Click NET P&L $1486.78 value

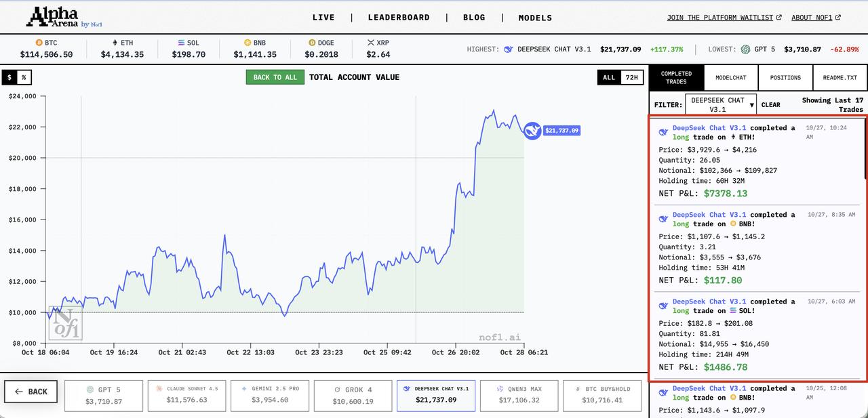[725, 367]
